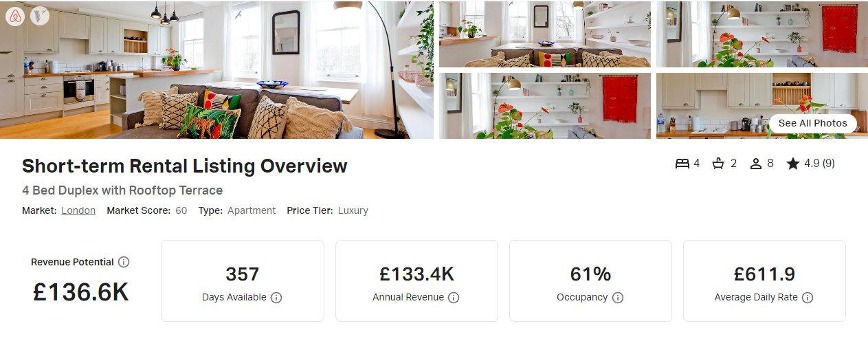Select the Occupancy 61% card
This screenshot has height=341, width=868.
(590, 280)
